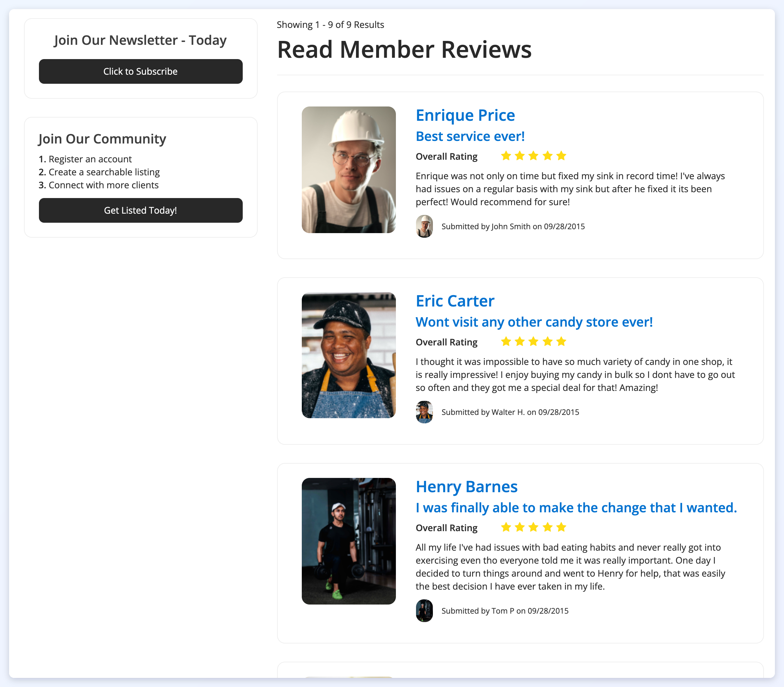Click 'Join Our Newsletter - Today' heading
Image resolution: width=784 pixels, height=687 pixels.
(x=140, y=40)
